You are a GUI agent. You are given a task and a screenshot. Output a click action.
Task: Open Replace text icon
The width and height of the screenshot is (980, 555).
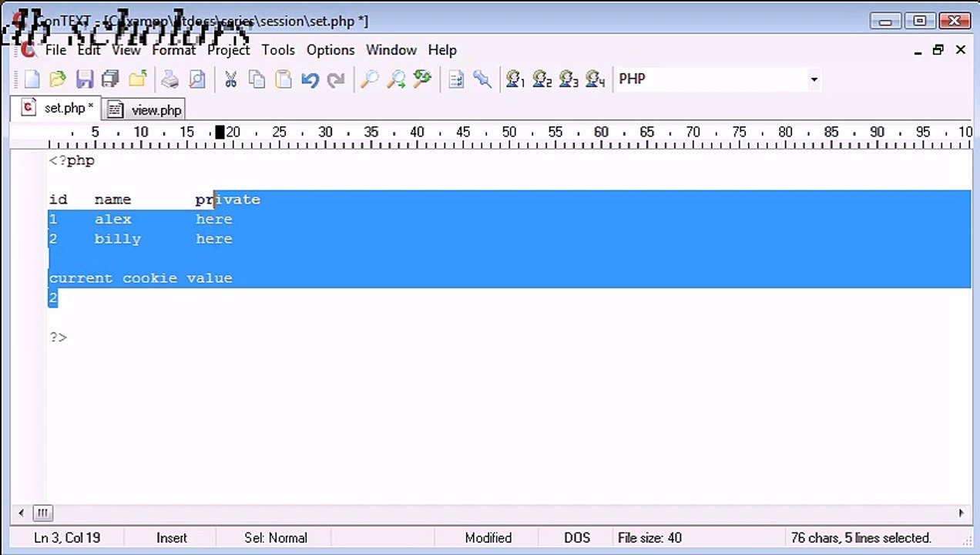pos(422,79)
